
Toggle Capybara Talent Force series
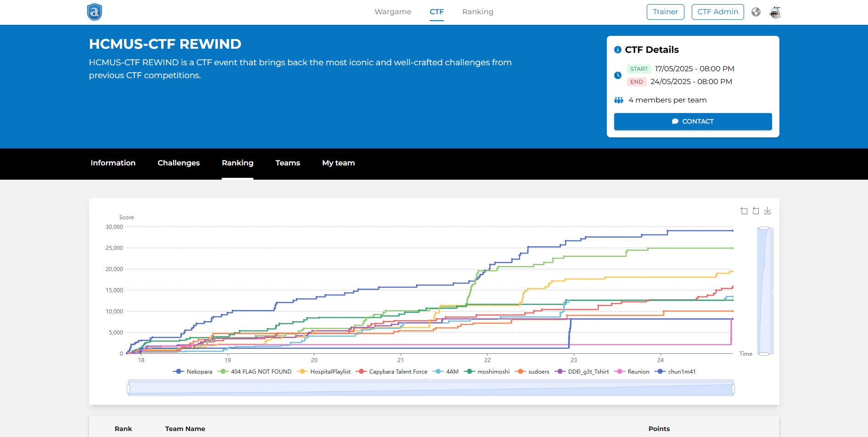tap(392, 372)
